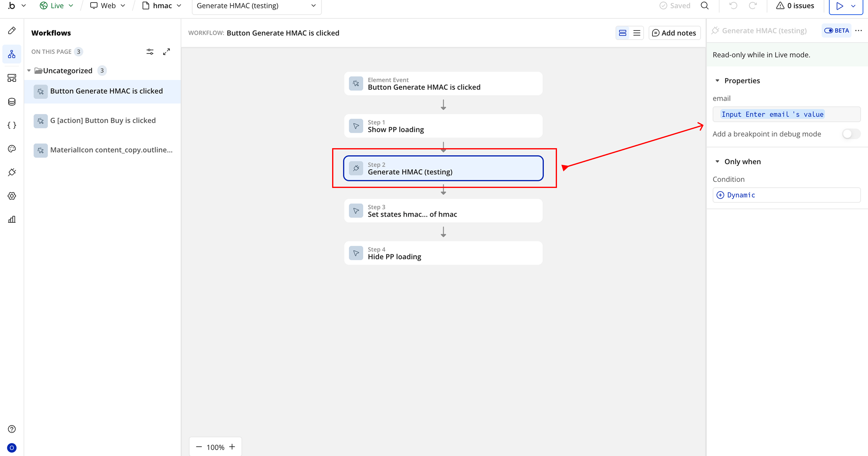Open workflow filter settings icon
The image size is (868, 456).
point(150,52)
